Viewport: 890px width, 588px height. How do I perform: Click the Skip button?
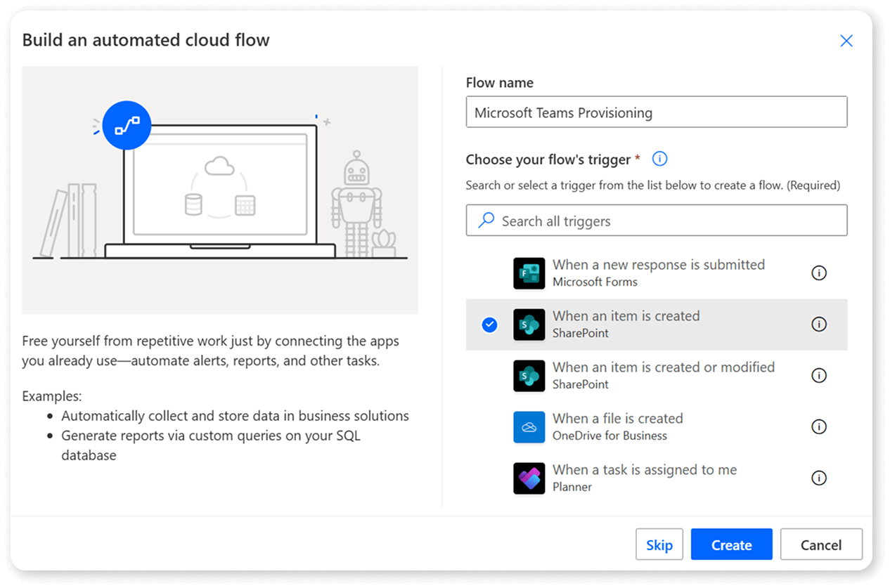click(x=659, y=544)
